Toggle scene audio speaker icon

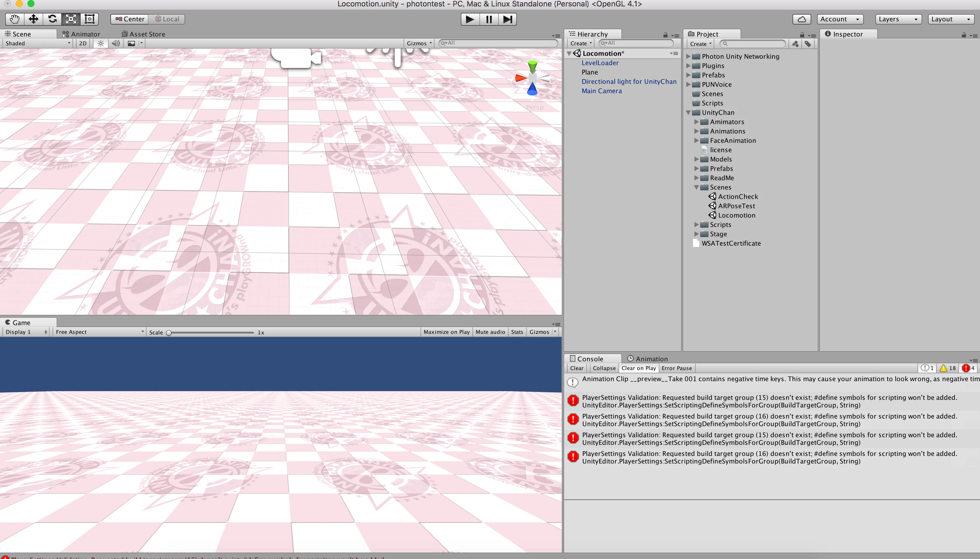pos(116,44)
